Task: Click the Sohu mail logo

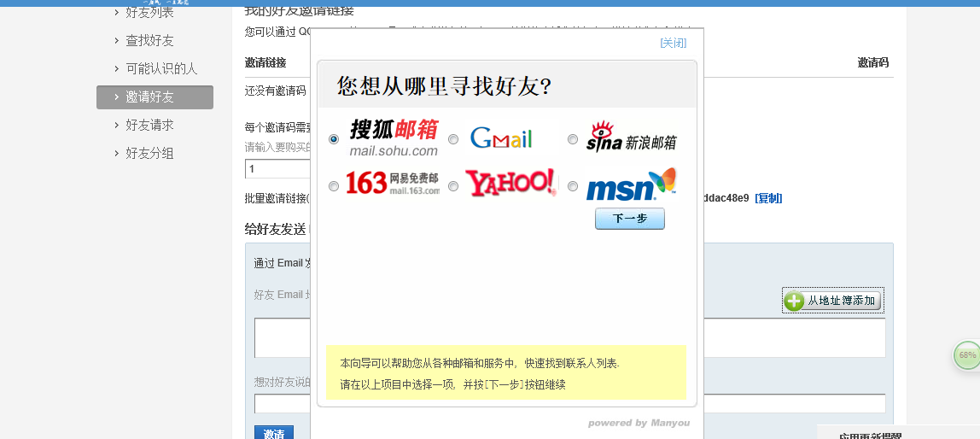Action: [394, 138]
